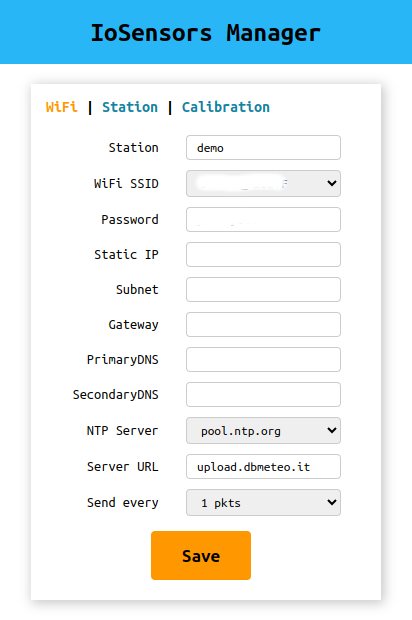Click the Static IP label
Screen dimensions: 412x620
(x=126, y=254)
